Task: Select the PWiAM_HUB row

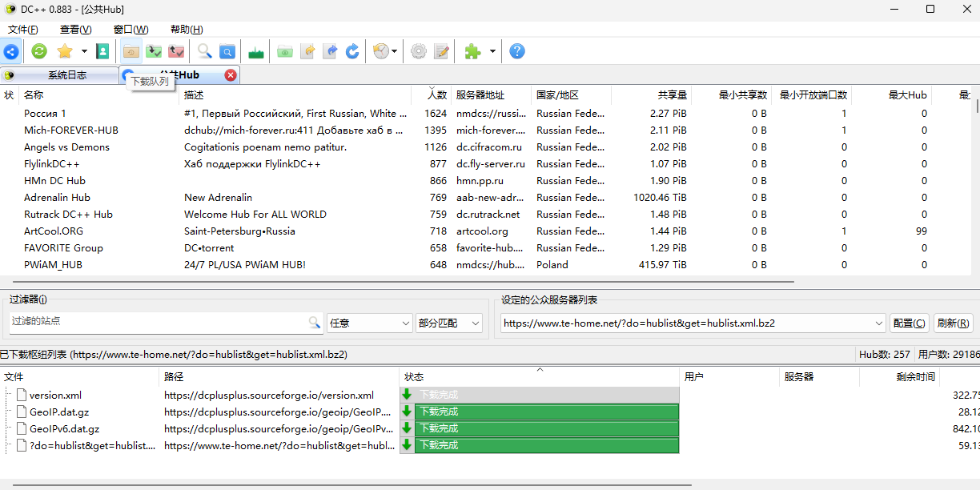Action: point(487,265)
